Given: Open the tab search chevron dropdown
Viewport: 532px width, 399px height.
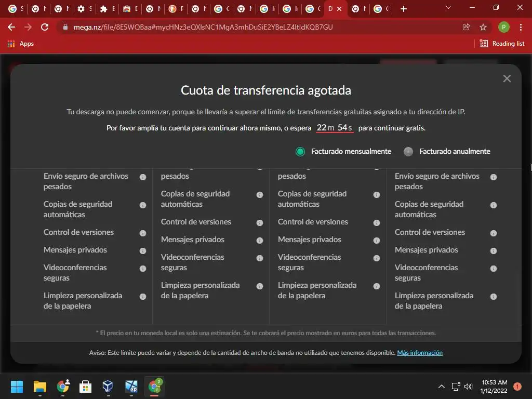Looking at the screenshot, I should [x=448, y=8].
